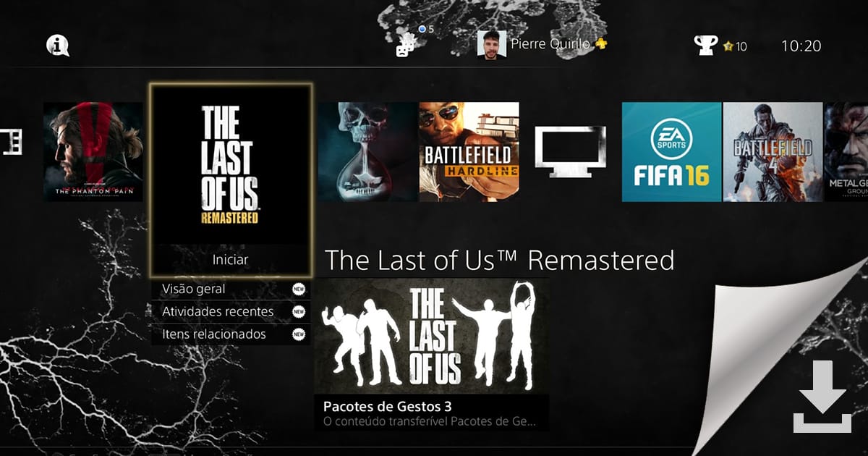This screenshot has height=456, width=868.
Task: Open the Trophies cup icon
Action: 706,46
